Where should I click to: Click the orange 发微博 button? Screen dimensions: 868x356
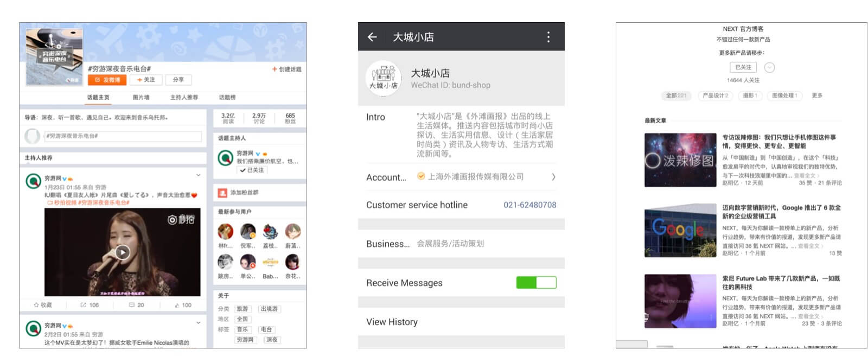107,80
